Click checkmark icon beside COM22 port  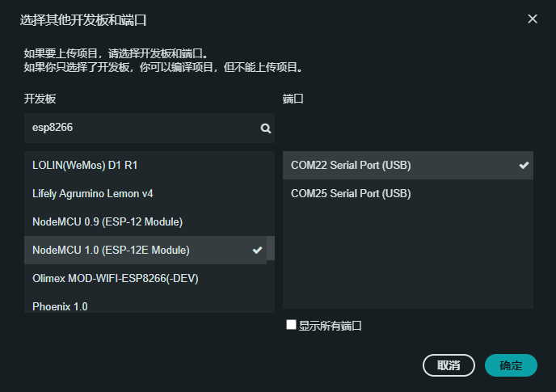(524, 166)
